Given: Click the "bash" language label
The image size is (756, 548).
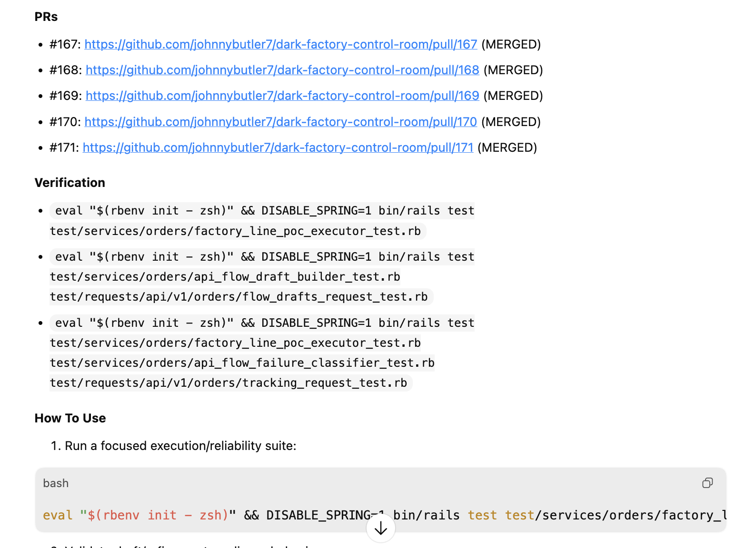Looking at the screenshot, I should [56, 483].
